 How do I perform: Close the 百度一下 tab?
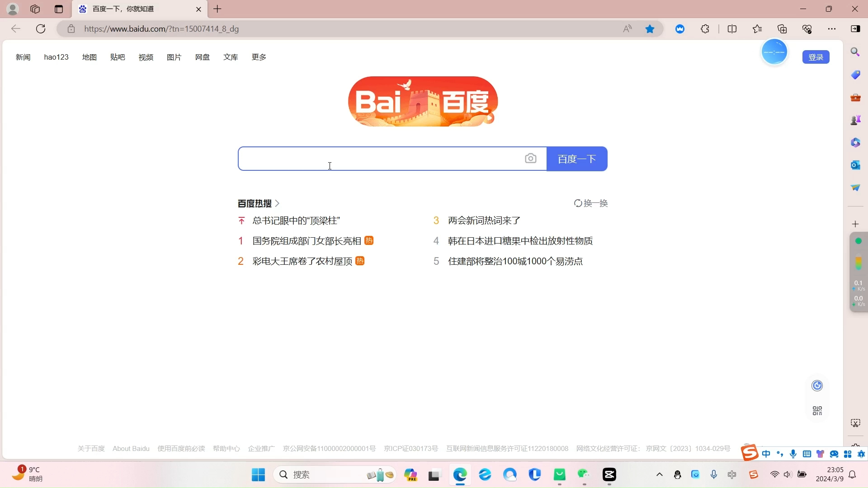198,9
